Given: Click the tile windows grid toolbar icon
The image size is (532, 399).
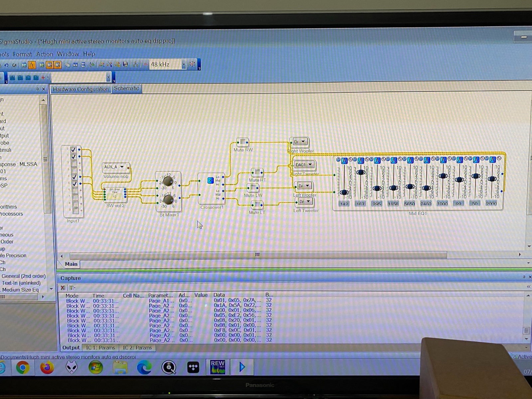Looking at the screenshot, I should pyautogui.click(x=75, y=65).
